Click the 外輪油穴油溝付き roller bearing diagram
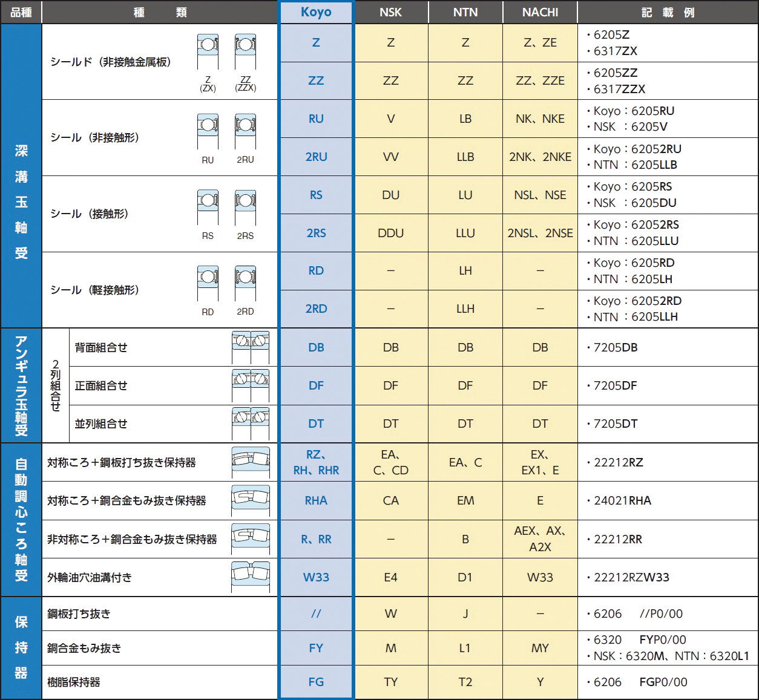The width and height of the screenshot is (759, 700). [251, 577]
